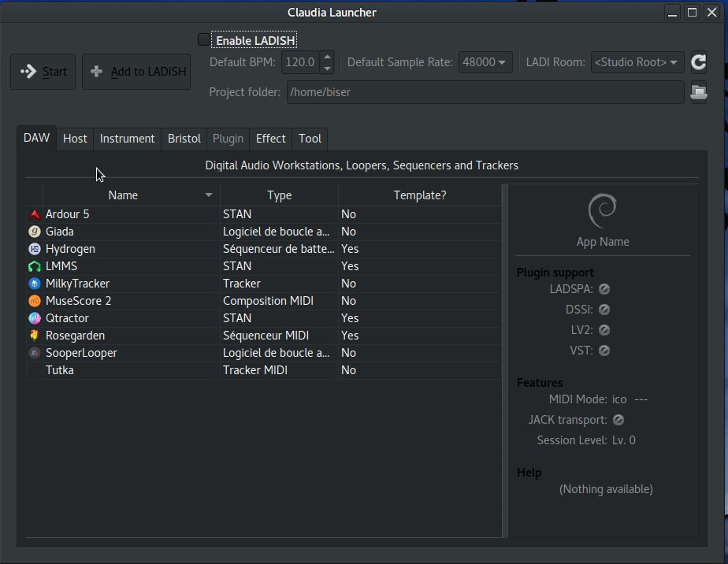Click the MilkyTracker blue icon

tap(35, 284)
